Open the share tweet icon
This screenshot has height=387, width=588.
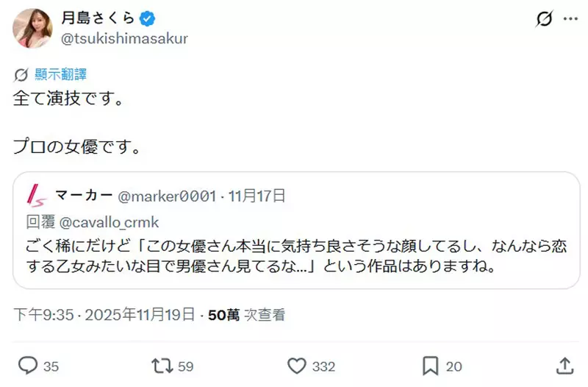(563, 365)
